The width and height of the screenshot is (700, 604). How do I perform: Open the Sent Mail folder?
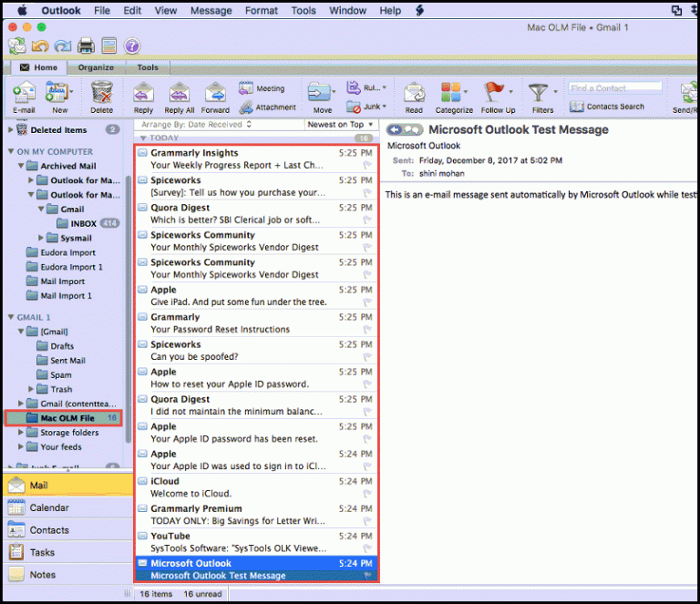[67, 361]
